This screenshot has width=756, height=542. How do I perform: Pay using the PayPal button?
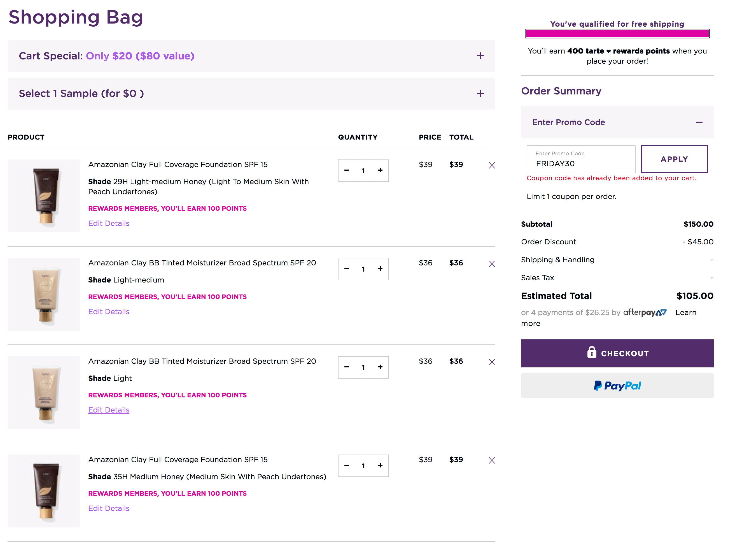pyautogui.click(x=617, y=386)
